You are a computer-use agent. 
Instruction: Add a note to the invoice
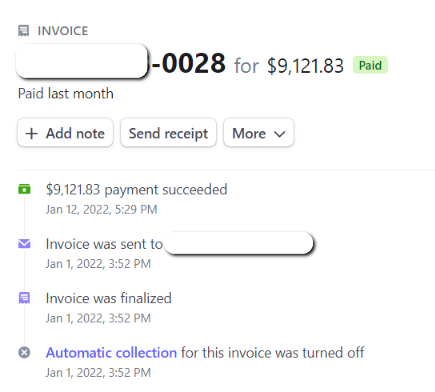click(65, 132)
